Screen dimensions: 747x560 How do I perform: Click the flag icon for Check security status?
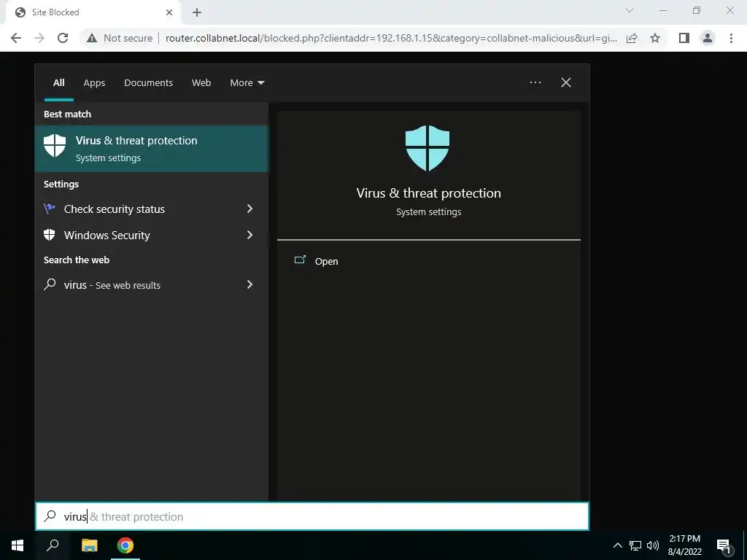pos(50,209)
